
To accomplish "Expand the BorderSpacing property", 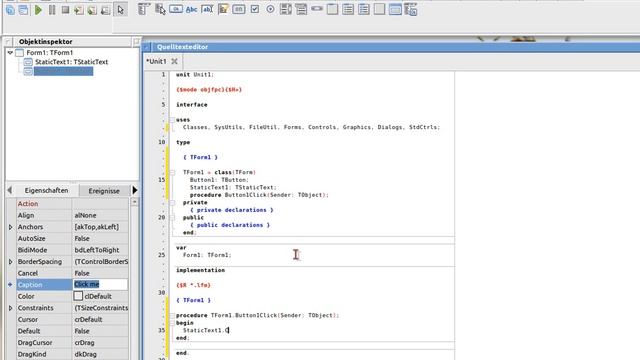I will coord(11,262).
